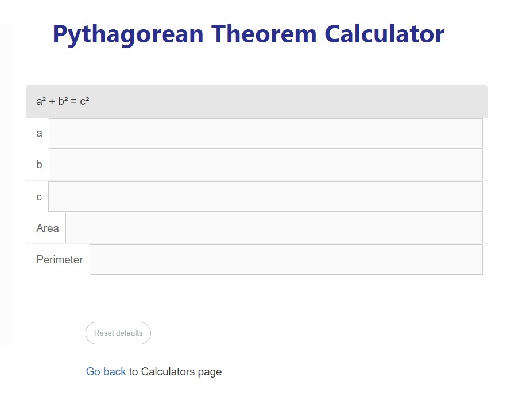The image size is (530, 420).
Task: Click the Area label
Action: coord(48,228)
